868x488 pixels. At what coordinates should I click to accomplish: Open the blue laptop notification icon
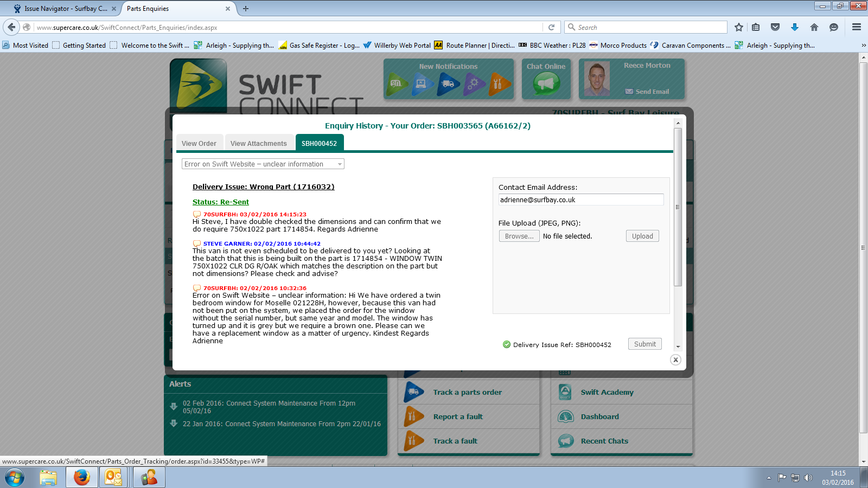point(423,84)
